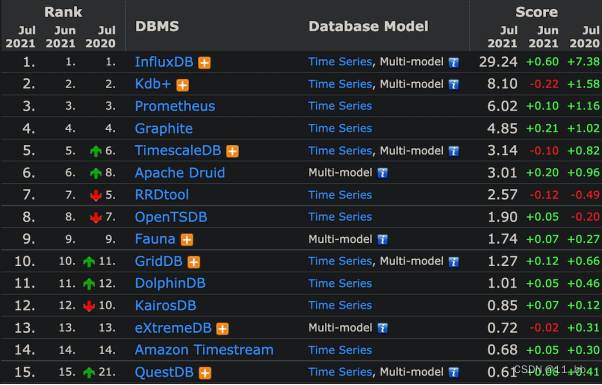The width and height of the screenshot is (602, 385).
Task: Open the DolphinDB link
Action: pos(170,284)
